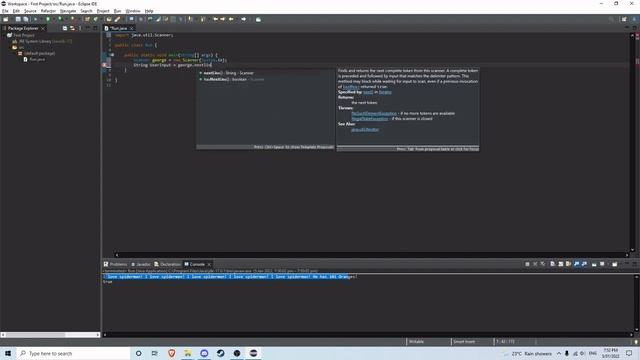Open Task View from the taskbar
The height and width of the screenshot is (360, 640).
155,353
